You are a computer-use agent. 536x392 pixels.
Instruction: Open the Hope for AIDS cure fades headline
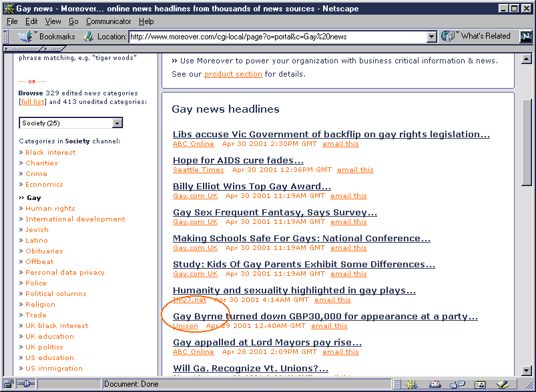[238, 160]
